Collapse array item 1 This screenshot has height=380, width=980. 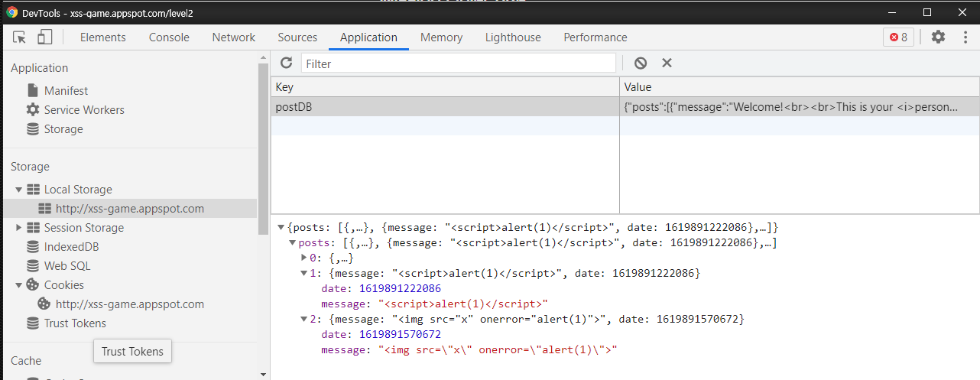tap(303, 273)
